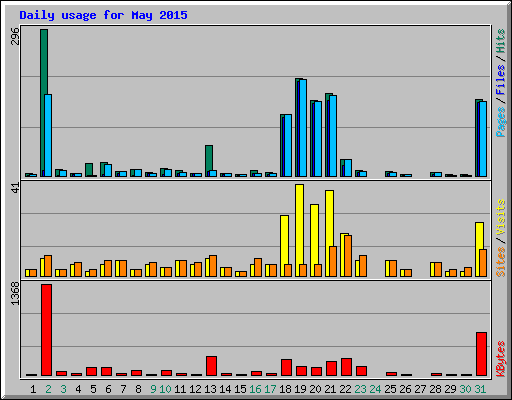The height and width of the screenshot is (400, 512).
Task: Click day 31 on the x-axis
Action: coord(480,389)
